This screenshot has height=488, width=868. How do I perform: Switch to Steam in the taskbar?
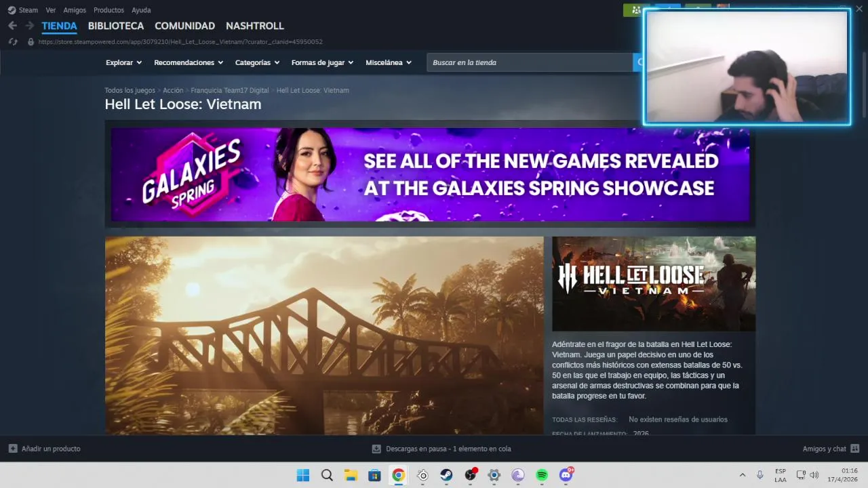446,475
